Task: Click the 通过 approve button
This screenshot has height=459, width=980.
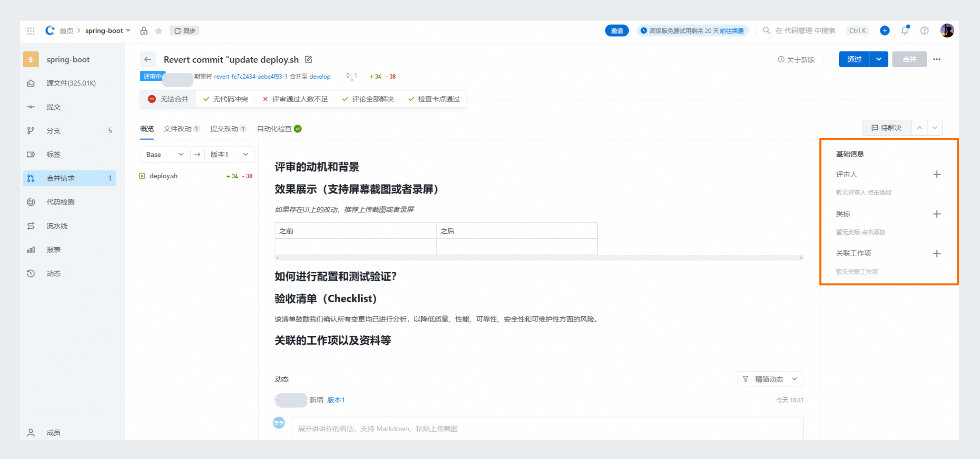Action: tap(854, 59)
